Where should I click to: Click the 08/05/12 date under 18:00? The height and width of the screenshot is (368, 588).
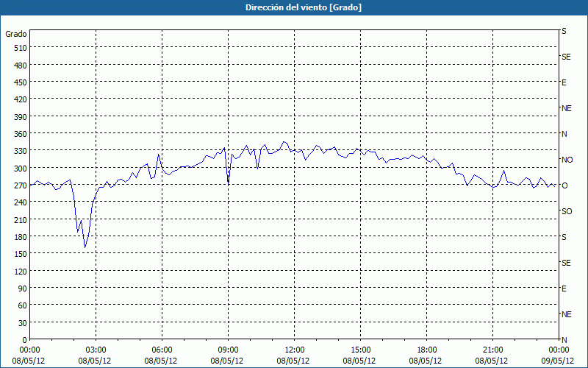(426, 361)
